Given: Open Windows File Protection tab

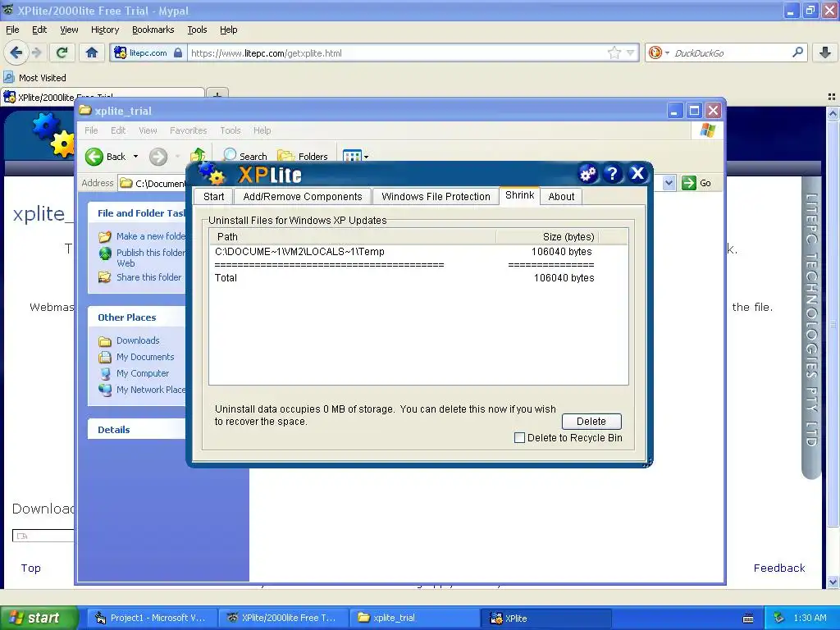Looking at the screenshot, I should (436, 197).
